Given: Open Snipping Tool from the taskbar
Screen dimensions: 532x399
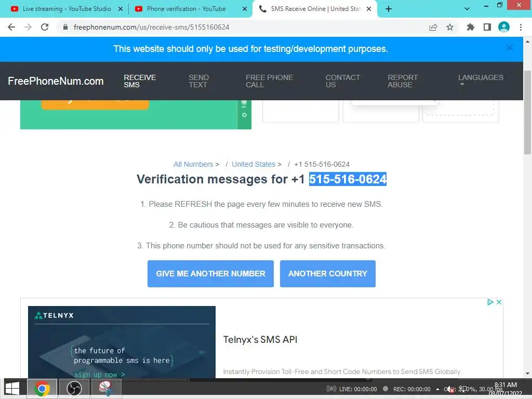Looking at the screenshot, I should coord(106,389).
